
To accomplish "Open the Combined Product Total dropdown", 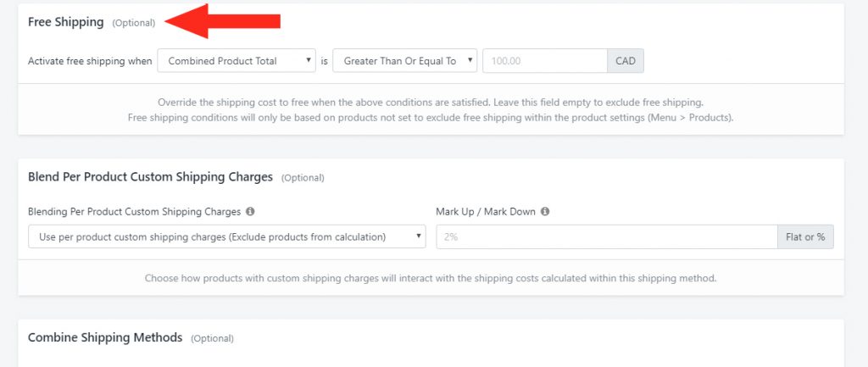I will coord(236,61).
